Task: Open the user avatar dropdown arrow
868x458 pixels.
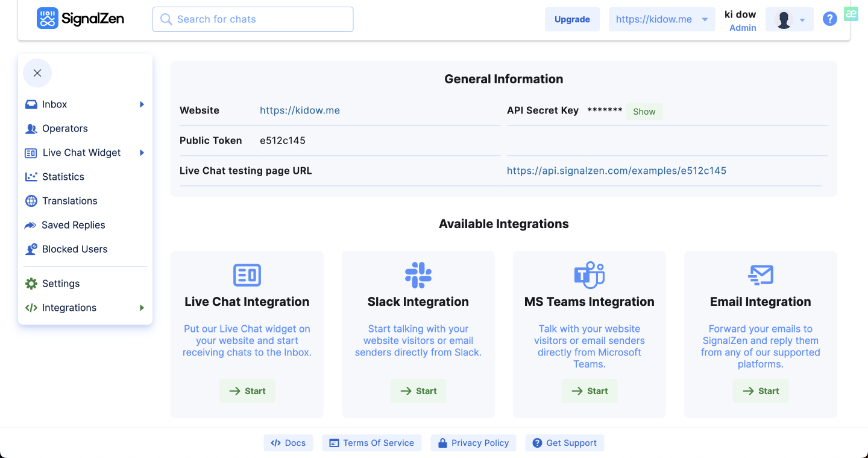Action: click(802, 20)
